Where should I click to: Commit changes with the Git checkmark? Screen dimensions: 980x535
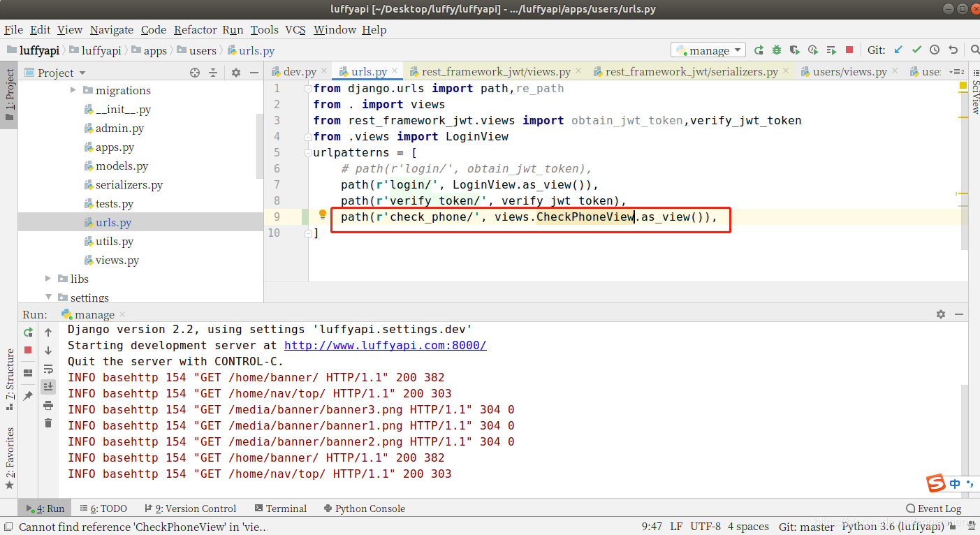(x=916, y=50)
